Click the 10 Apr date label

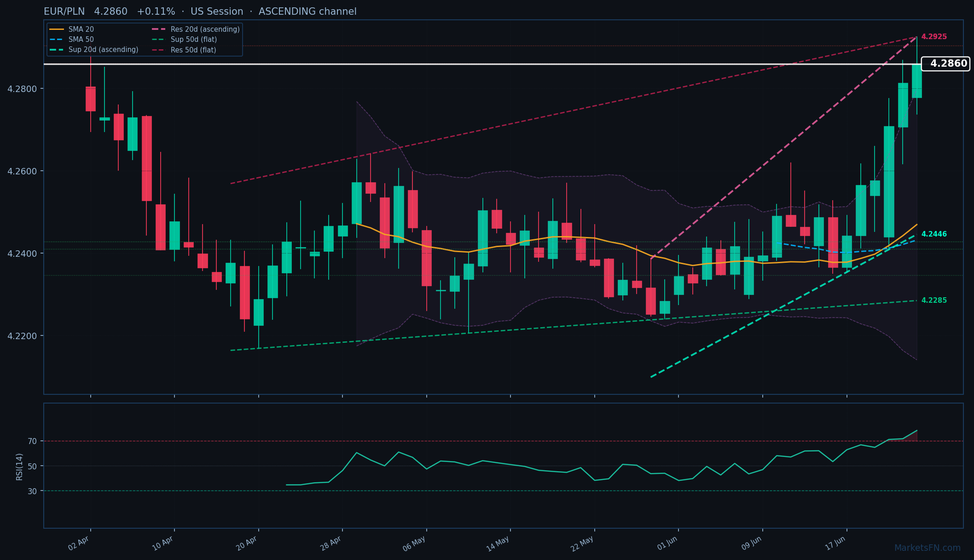162,543
